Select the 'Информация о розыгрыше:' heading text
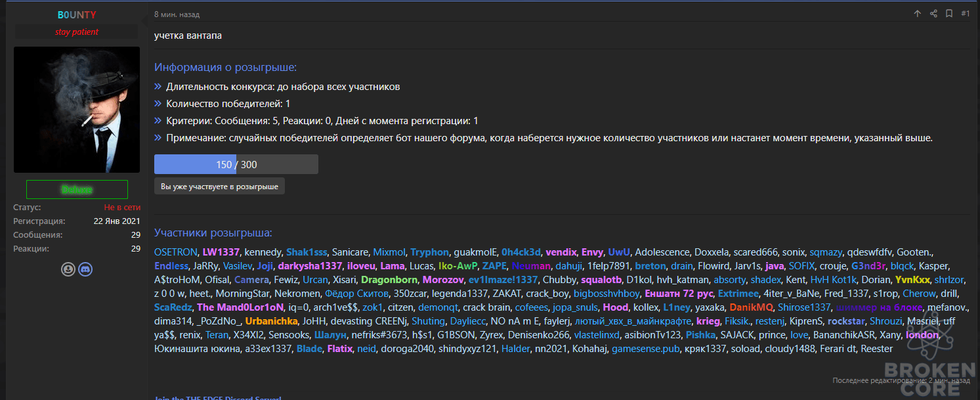This screenshot has width=980, height=400. pos(225,67)
